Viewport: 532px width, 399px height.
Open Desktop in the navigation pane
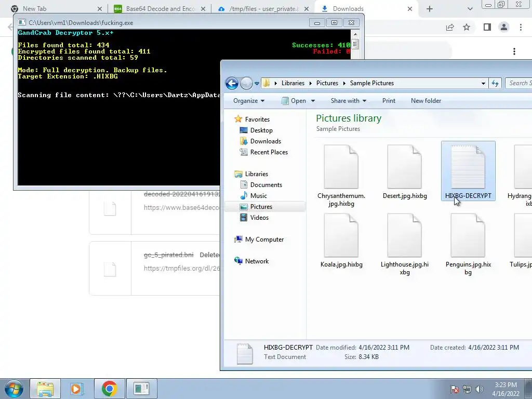tap(256, 130)
